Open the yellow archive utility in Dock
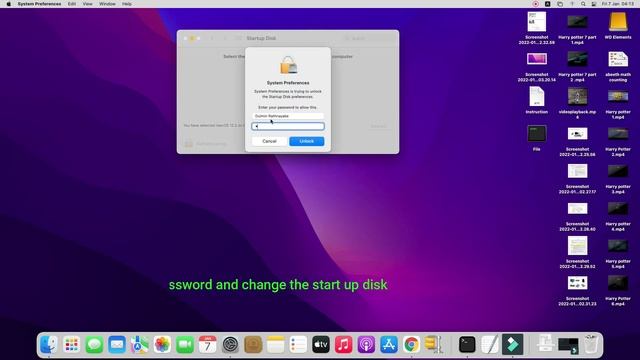This screenshot has height=360, width=640. coord(433,345)
